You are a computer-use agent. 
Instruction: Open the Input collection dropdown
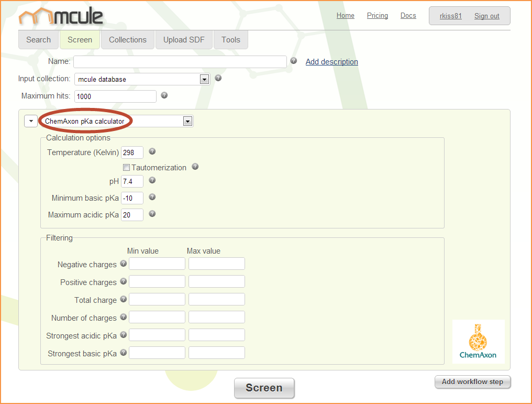tap(204, 79)
